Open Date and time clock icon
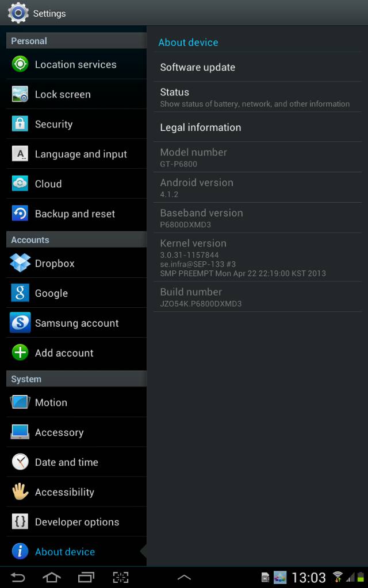 pos(20,462)
